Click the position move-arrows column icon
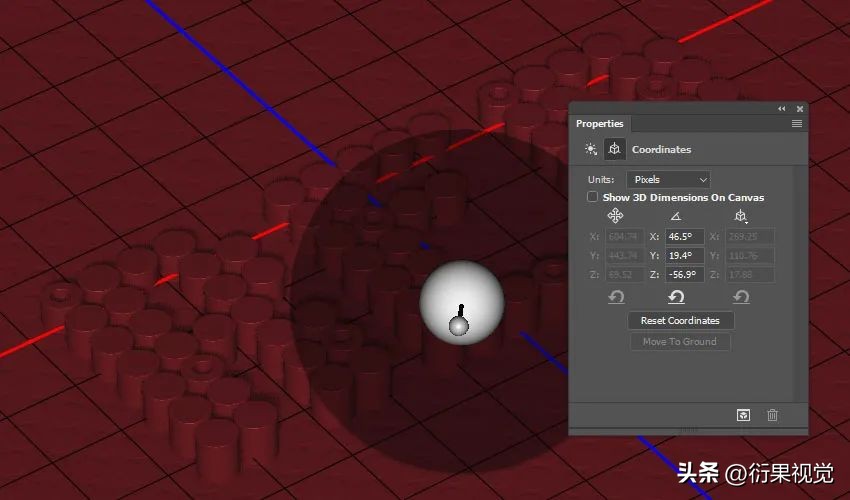 pos(615,216)
